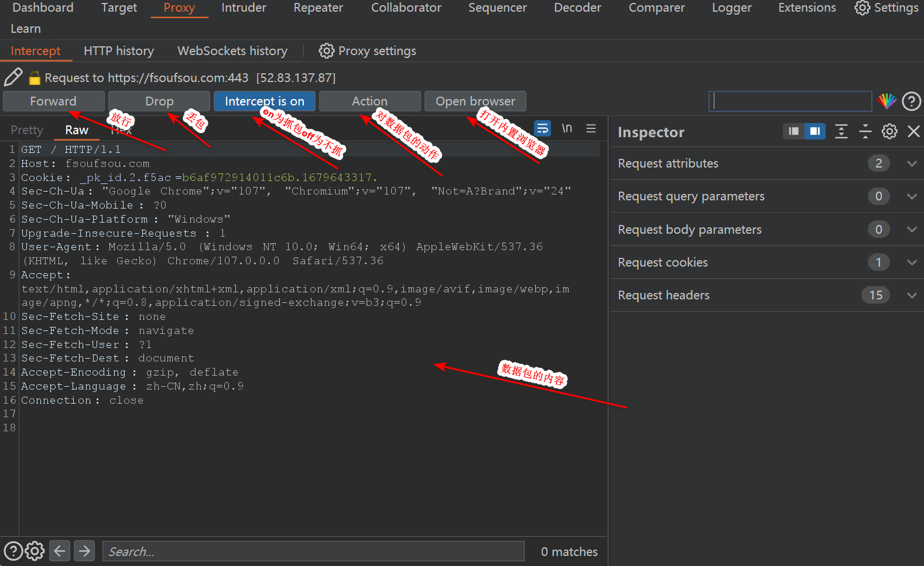This screenshot has height=566, width=924.
Task: Open the Repeater tab
Action: (318, 8)
